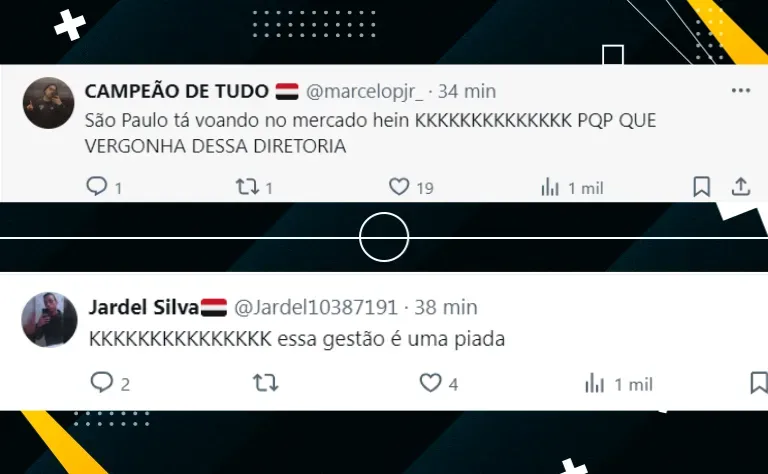Viewport: 768px width, 474px height.
Task: Retweet the São Paulo mercado tweet
Action: [x=247, y=187]
